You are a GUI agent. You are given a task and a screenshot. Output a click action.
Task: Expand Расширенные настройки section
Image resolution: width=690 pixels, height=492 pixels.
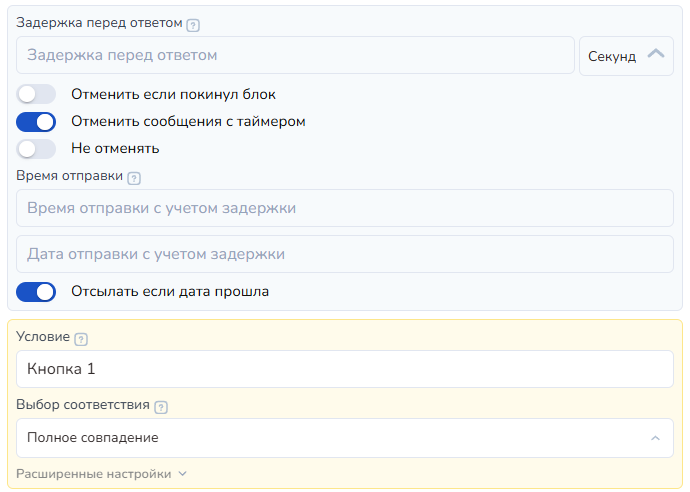click(x=94, y=474)
